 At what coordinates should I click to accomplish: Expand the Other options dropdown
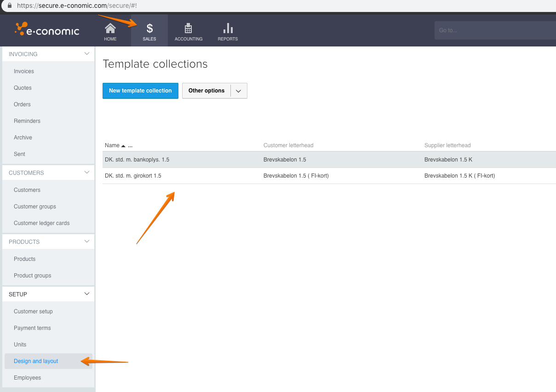coord(238,91)
